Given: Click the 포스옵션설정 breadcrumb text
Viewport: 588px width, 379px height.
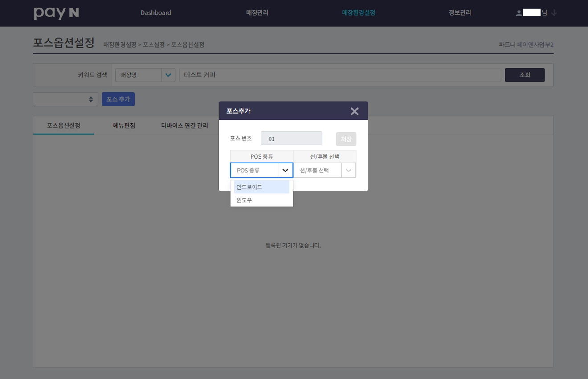Looking at the screenshot, I should tap(188, 45).
